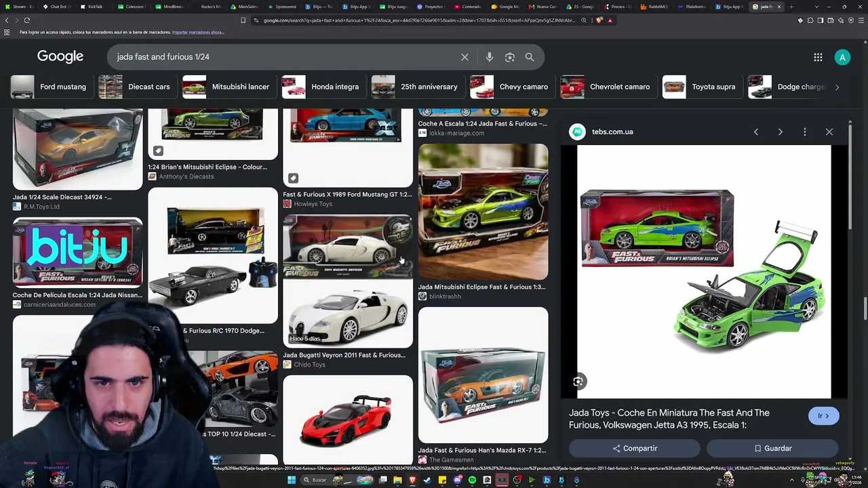Save the image with Guardar button
The width and height of the screenshot is (868, 488).
pyautogui.click(x=772, y=448)
